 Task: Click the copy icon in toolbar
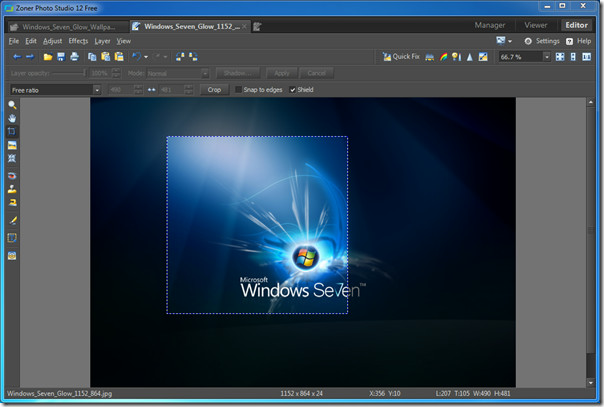point(92,57)
